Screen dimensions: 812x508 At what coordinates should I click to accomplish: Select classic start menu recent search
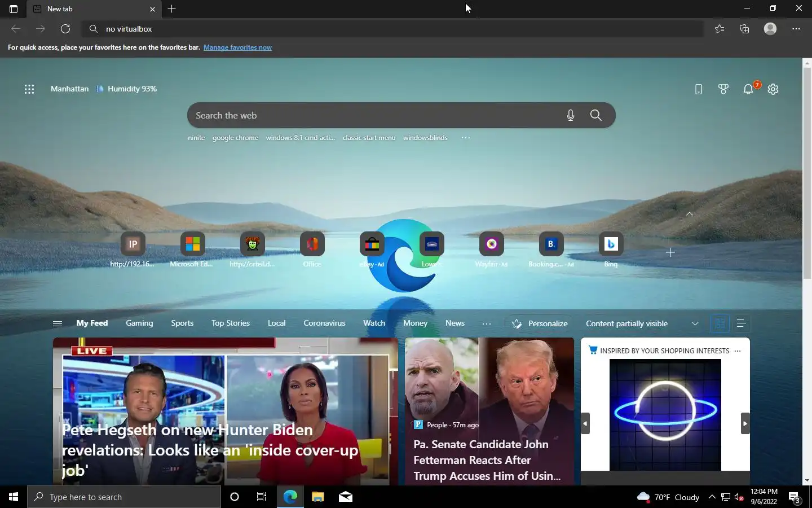pos(369,138)
